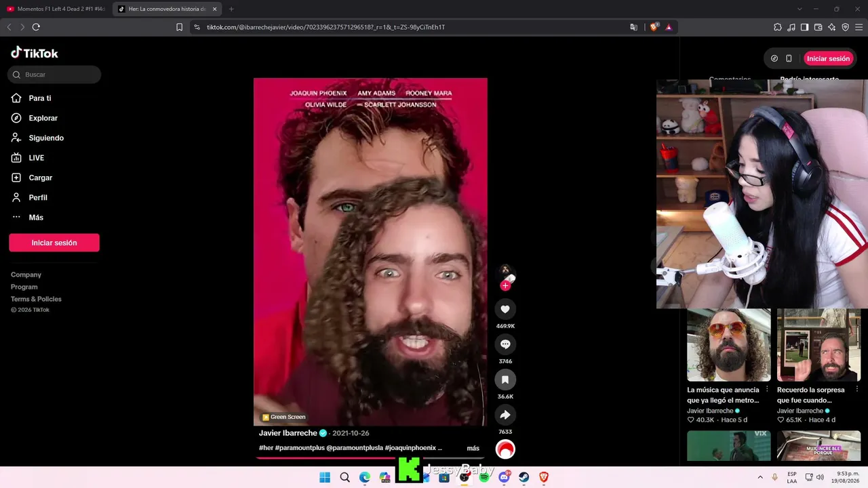Screen dimensions: 868x488
Task: Save the video using the bookmark icon
Action: coord(505,380)
